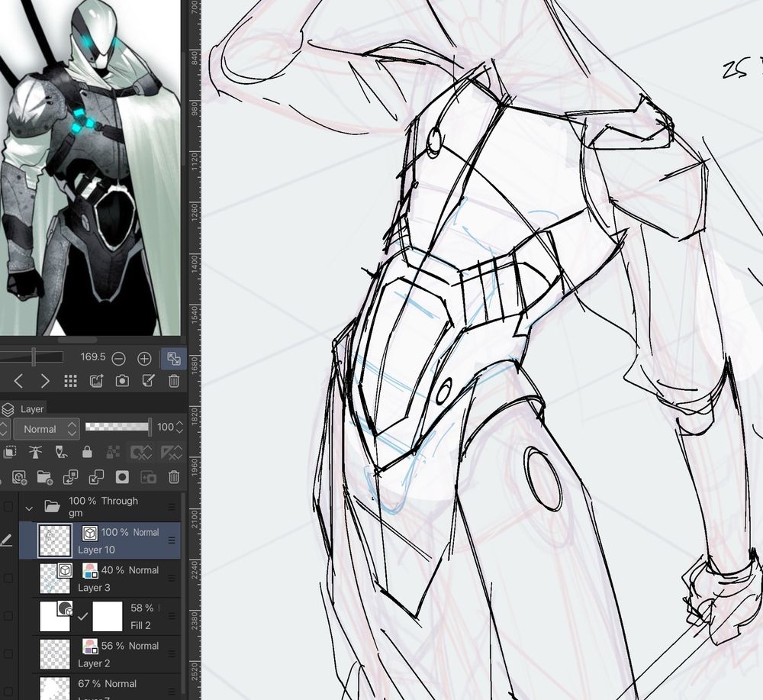This screenshot has width=763, height=700.
Task: Open the Normal blending mode dropdown
Action: [x=47, y=429]
